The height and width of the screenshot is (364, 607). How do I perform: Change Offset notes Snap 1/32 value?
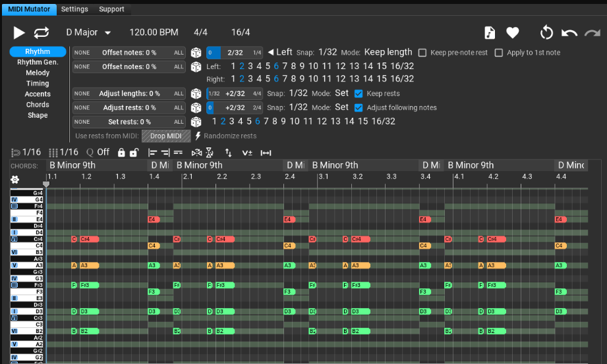(x=328, y=52)
